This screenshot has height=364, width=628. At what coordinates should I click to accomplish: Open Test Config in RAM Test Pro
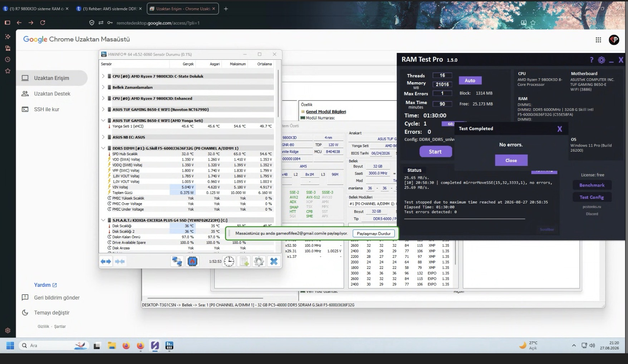coord(592,197)
